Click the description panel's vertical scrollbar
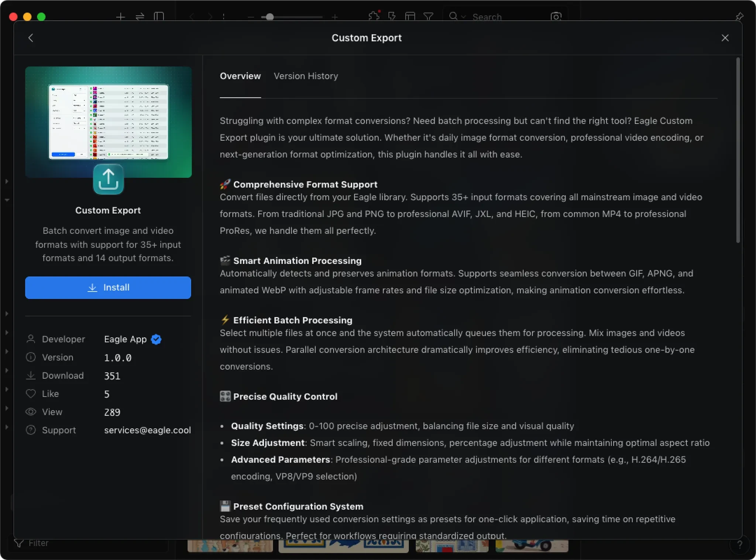This screenshot has width=756, height=560. pos(738,150)
